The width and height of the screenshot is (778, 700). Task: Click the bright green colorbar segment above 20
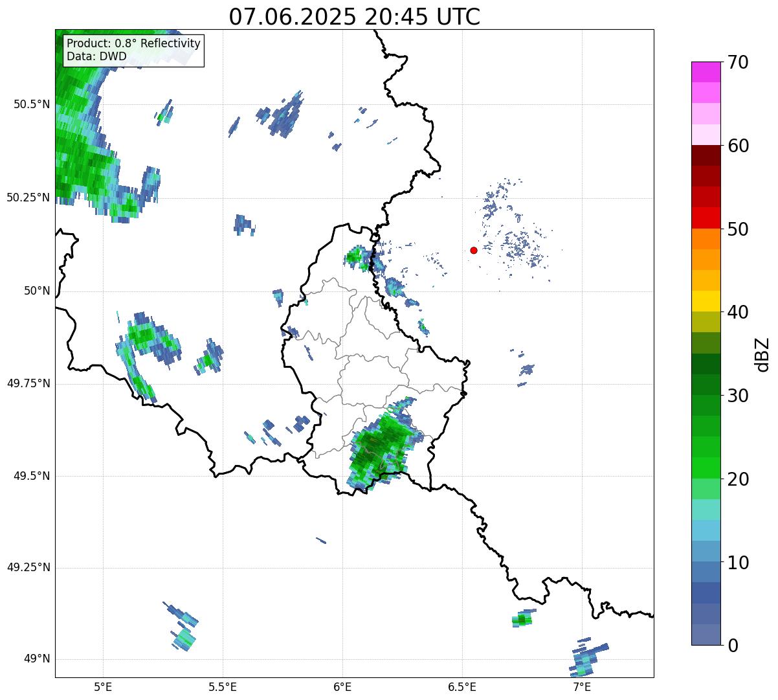pyautogui.click(x=706, y=468)
